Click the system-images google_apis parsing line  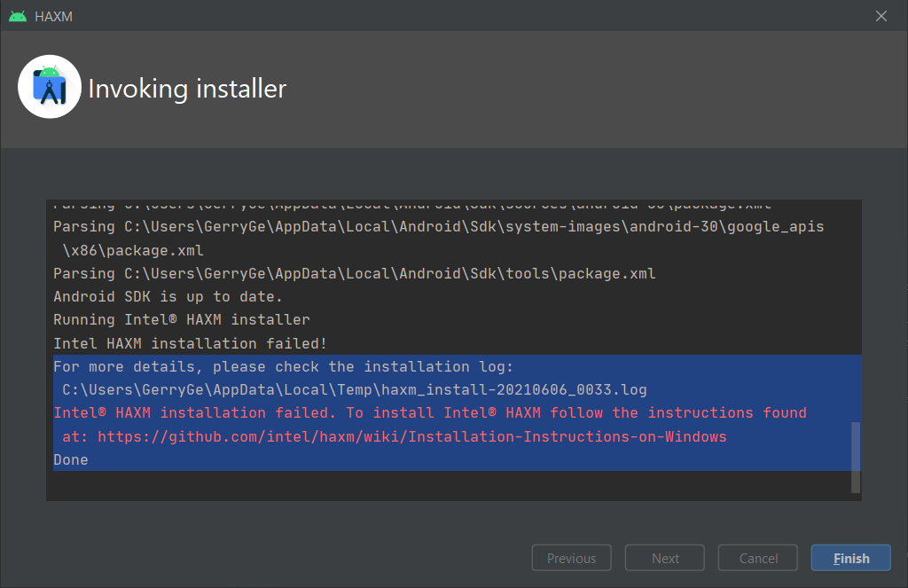[x=438, y=226]
